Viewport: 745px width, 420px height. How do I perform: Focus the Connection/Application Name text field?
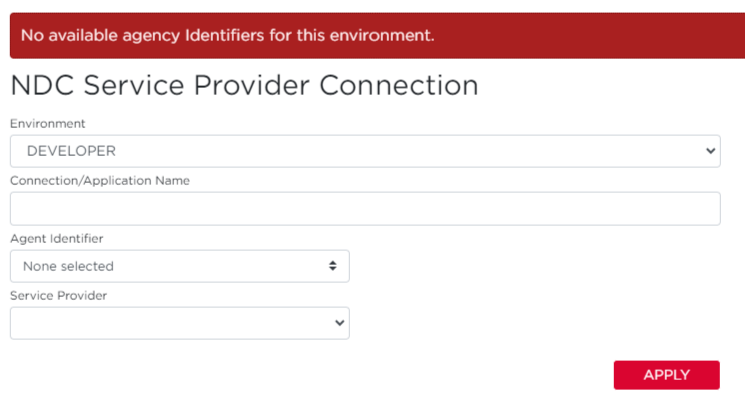pyautogui.click(x=365, y=209)
